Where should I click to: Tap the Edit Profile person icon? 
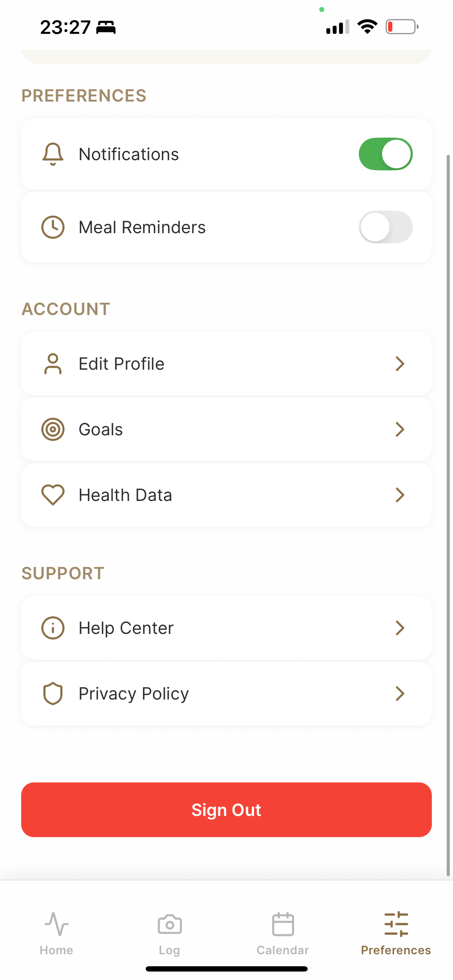tap(53, 364)
